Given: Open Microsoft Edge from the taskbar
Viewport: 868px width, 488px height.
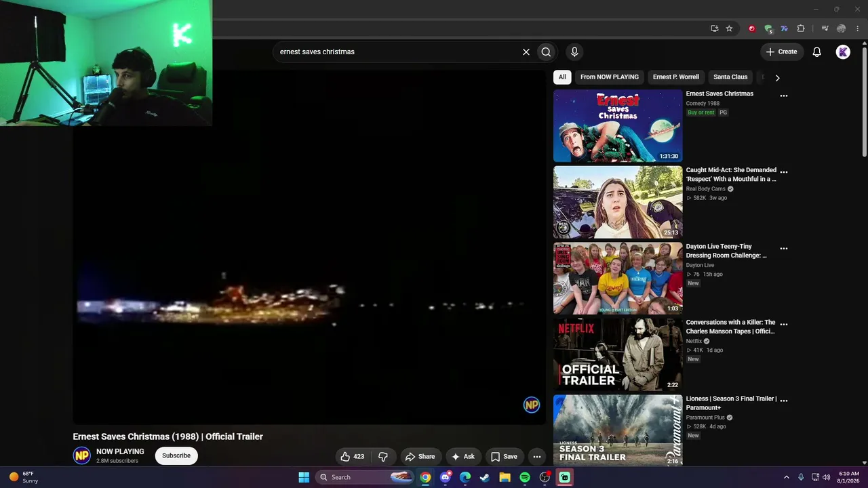Looking at the screenshot, I should [x=465, y=477].
